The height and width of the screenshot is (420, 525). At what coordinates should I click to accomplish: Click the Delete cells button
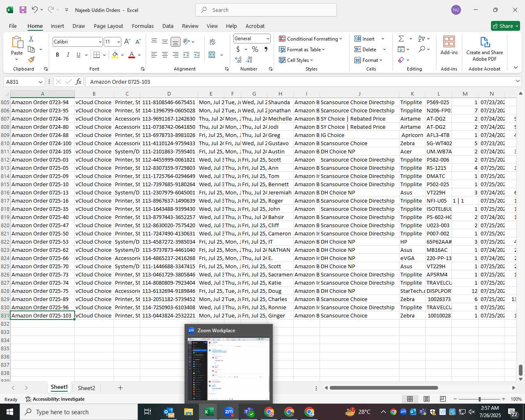coord(365,49)
